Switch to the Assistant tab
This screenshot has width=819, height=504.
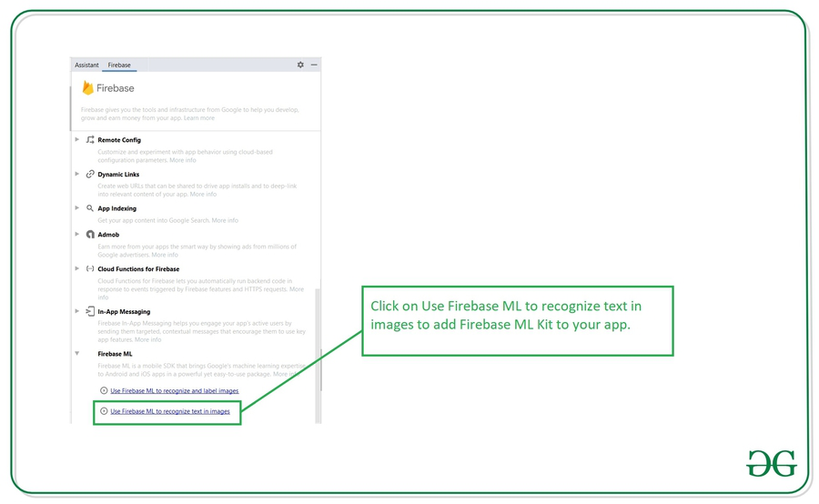tap(86, 65)
